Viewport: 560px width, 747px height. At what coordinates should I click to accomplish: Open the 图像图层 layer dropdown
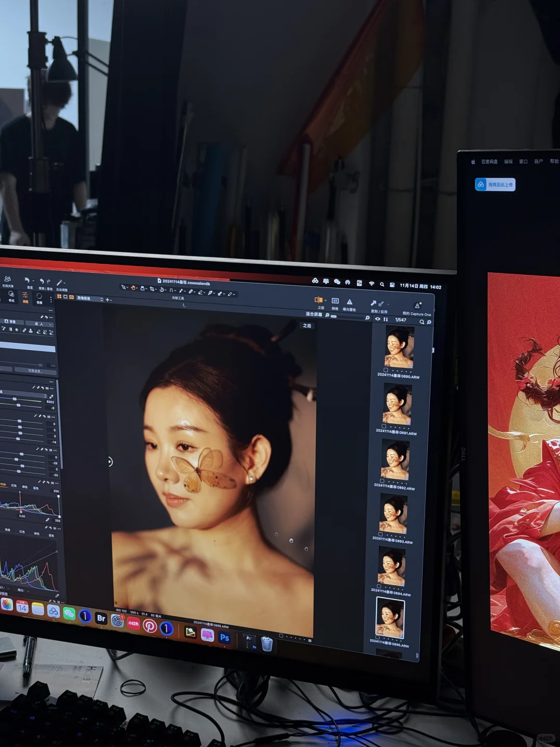coord(89,298)
